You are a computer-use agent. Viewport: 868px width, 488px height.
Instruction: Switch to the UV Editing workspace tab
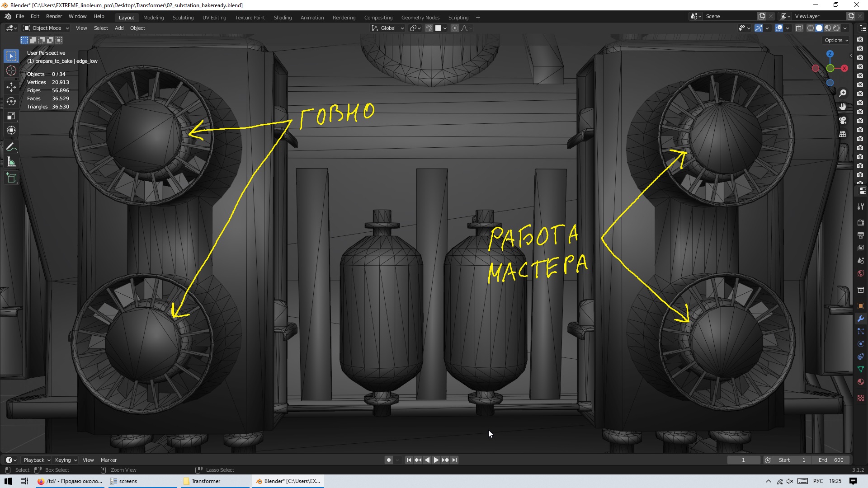click(x=214, y=18)
